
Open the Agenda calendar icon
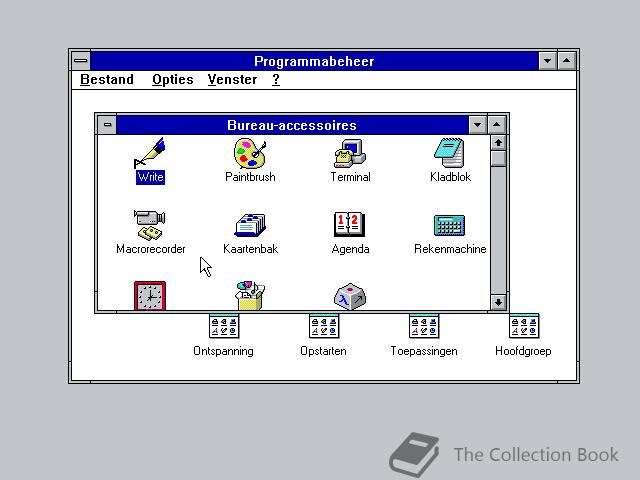350,224
